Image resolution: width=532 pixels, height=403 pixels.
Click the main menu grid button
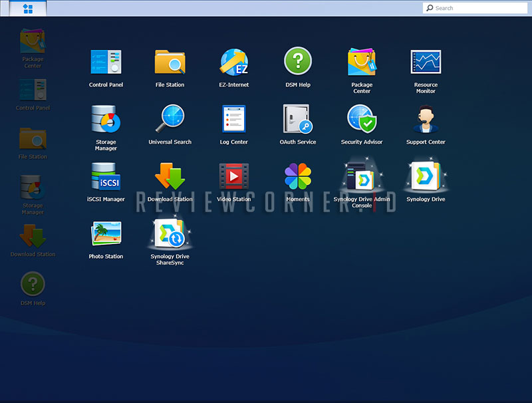(27, 8)
